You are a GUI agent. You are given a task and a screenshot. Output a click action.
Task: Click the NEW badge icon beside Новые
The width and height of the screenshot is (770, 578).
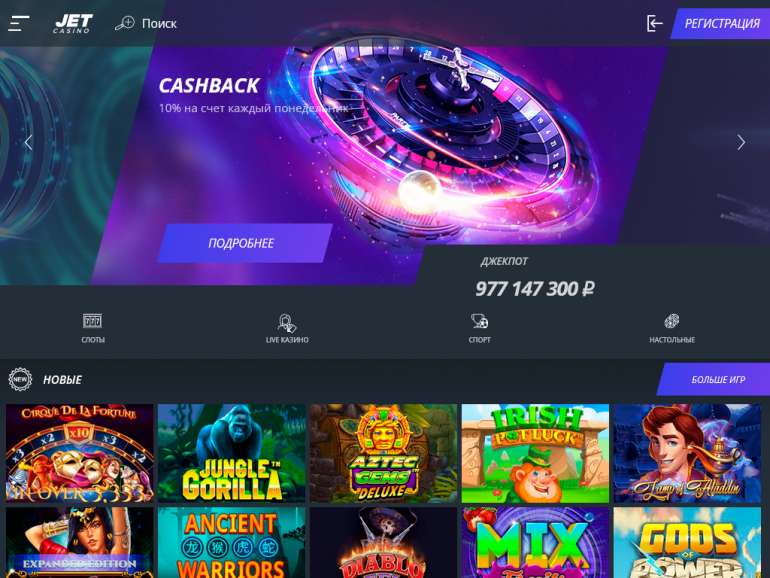[x=20, y=379]
